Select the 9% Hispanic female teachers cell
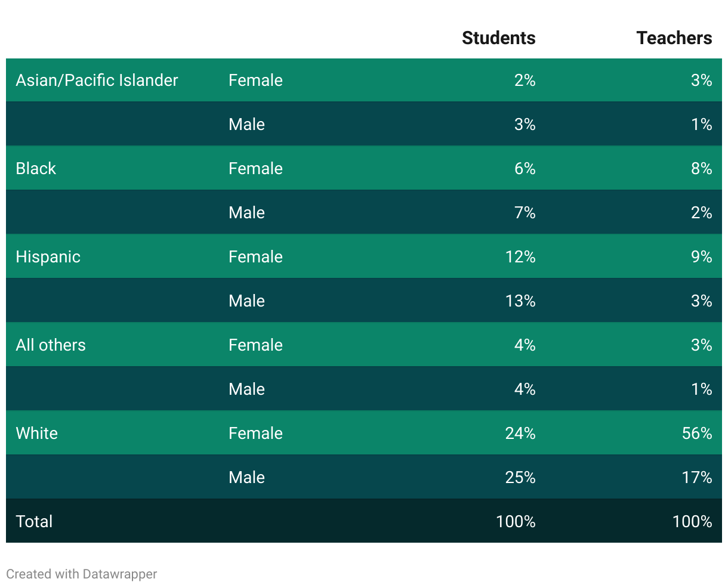728x588 pixels. pyautogui.click(x=701, y=257)
